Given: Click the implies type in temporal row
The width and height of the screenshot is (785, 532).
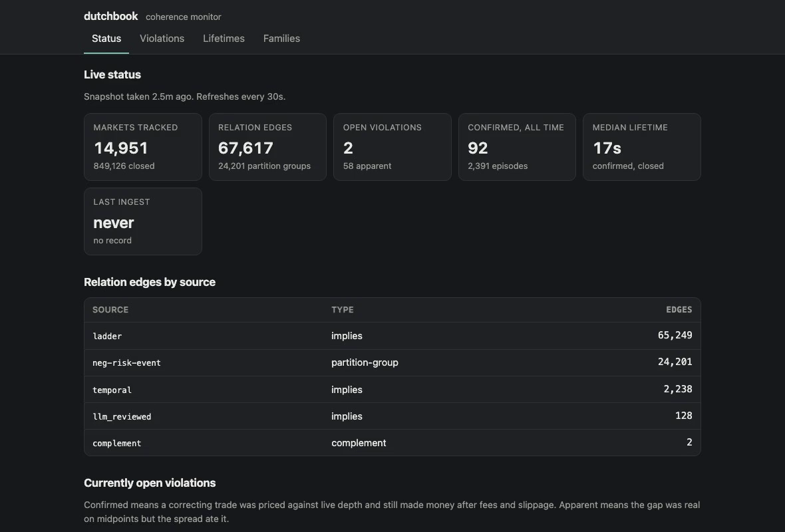Looking at the screenshot, I should click(347, 390).
